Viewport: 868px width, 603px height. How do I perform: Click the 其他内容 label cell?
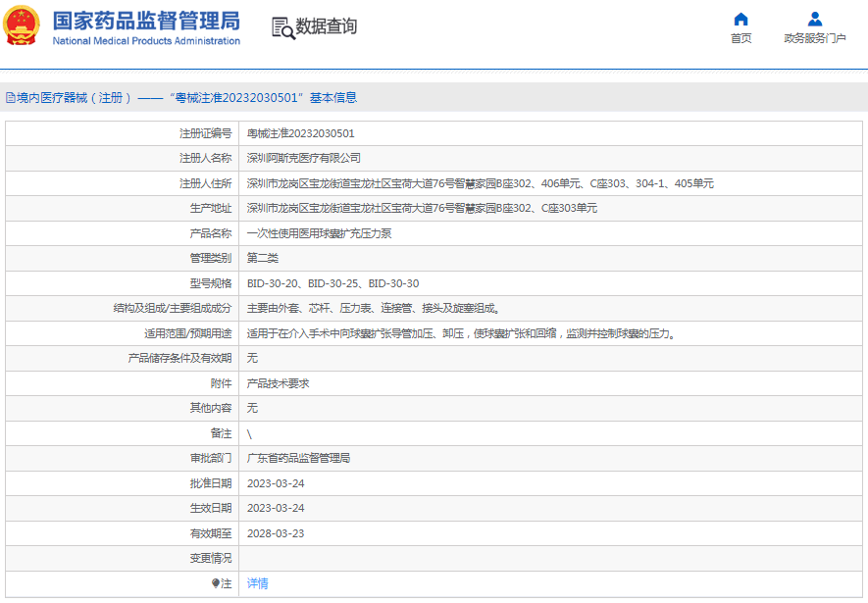[123, 408]
